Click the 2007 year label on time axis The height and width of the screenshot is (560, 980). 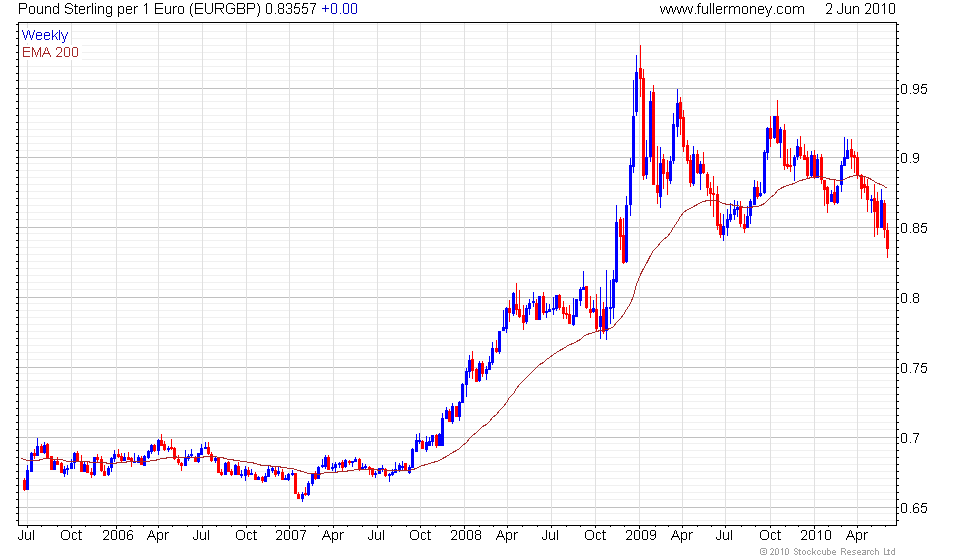291,536
